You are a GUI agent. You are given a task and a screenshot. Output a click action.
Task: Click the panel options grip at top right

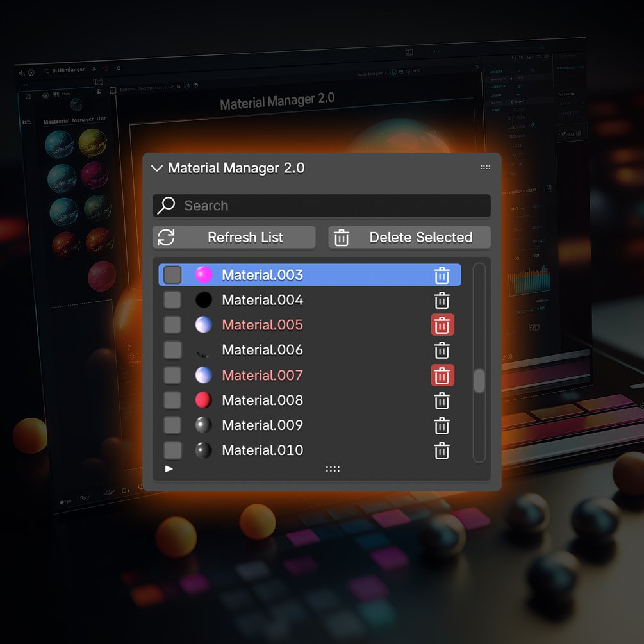click(485, 167)
